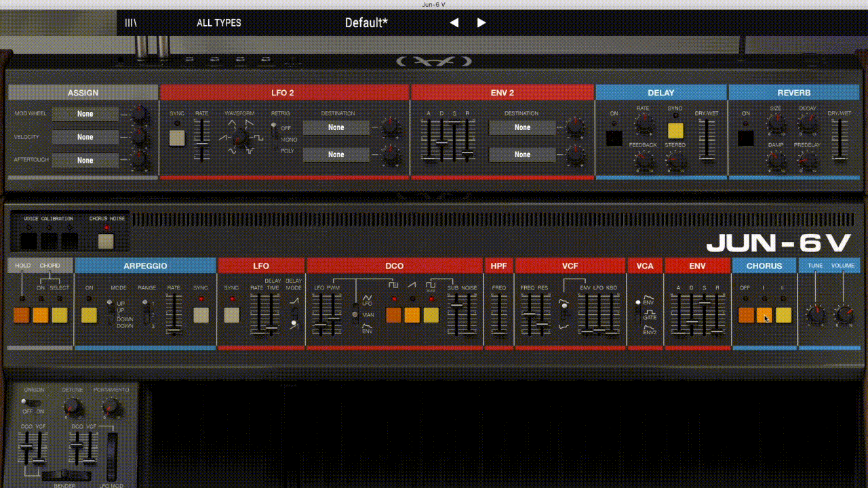Click the Portamento knob
The width and height of the screenshot is (868, 488).
111,407
